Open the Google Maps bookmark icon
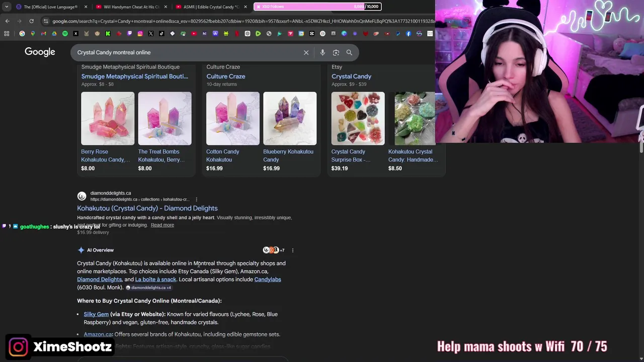Screen dimensions: 644x362 [33, 34]
